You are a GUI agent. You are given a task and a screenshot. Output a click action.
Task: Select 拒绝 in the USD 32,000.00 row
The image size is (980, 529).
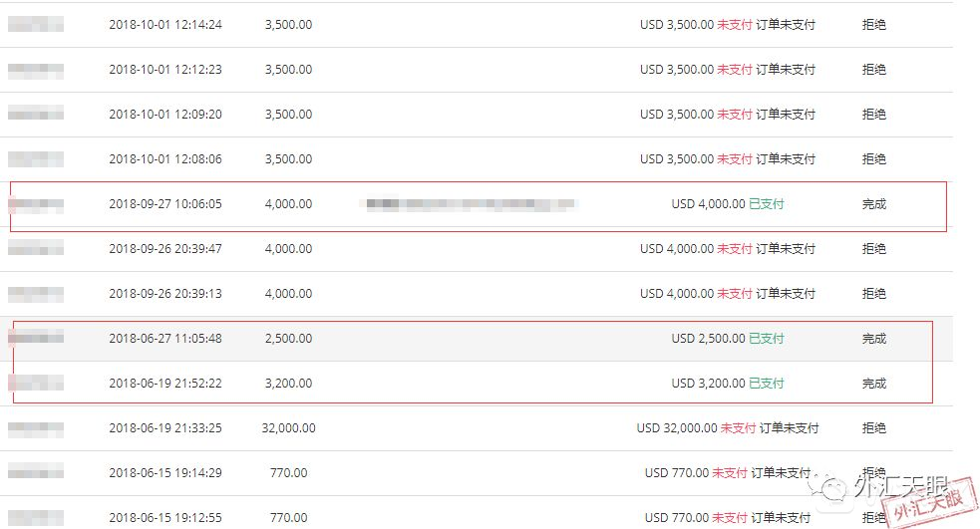pyautogui.click(x=873, y=428)
